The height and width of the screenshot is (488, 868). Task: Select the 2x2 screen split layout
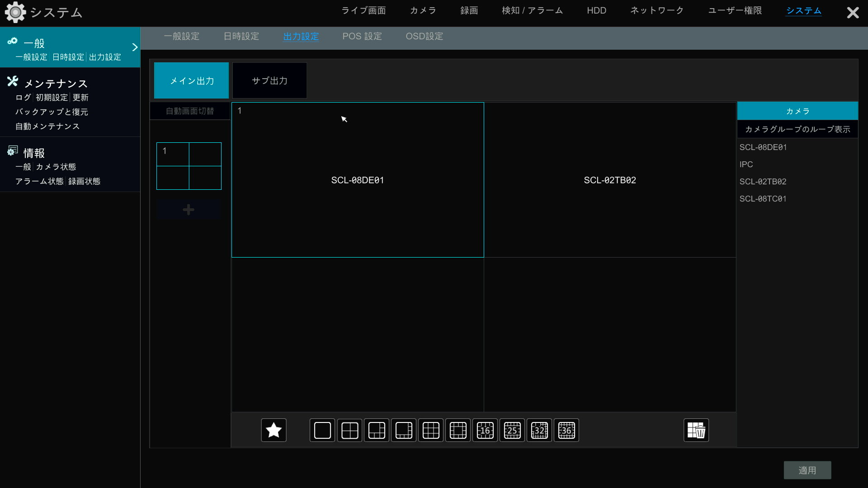(349, 430)
